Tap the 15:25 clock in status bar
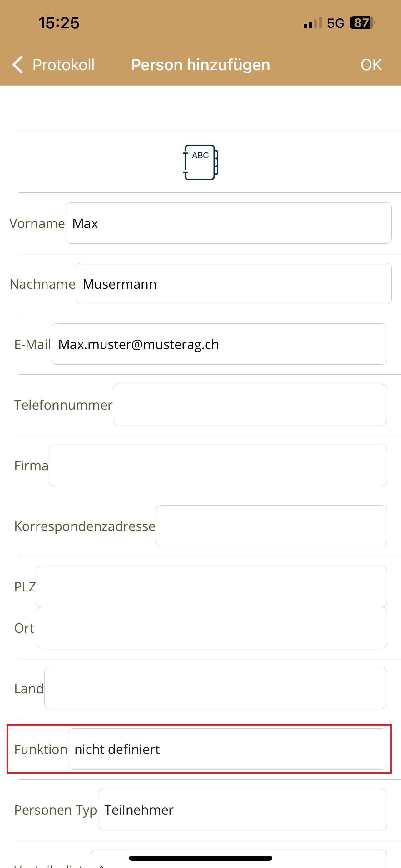401x868 pixels. 59,23
